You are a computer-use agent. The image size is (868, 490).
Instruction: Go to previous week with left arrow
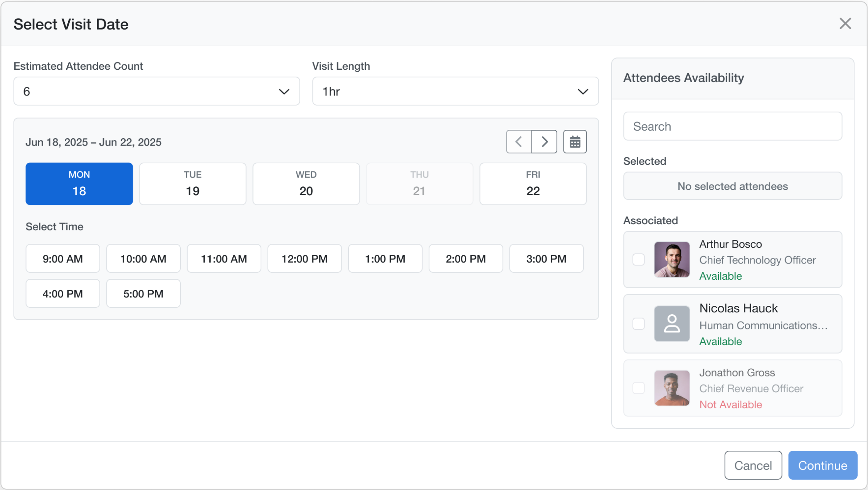point(519,142)
